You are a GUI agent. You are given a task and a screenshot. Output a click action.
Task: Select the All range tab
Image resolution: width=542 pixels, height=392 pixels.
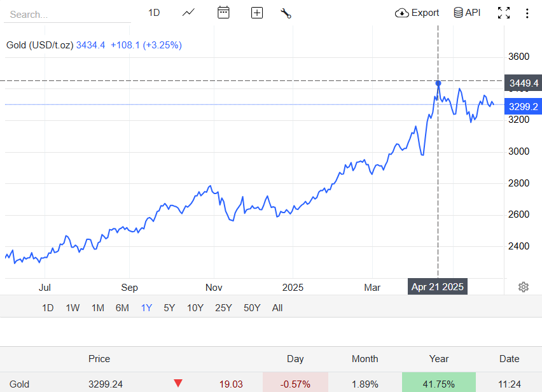click(277, 307)
